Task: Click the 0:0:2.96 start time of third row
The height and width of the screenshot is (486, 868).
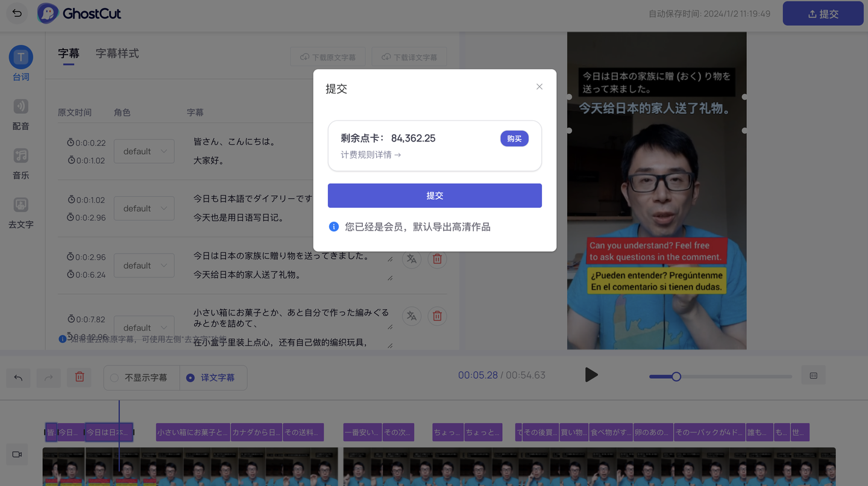Action: click(86, 257)
